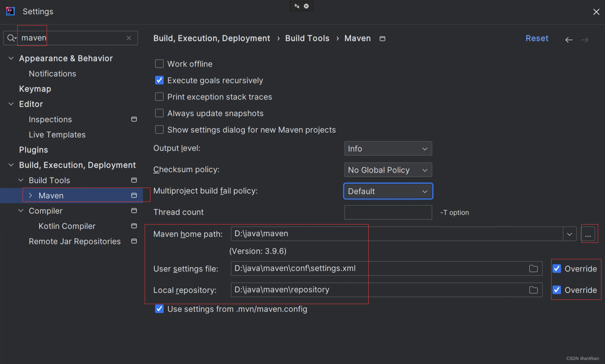605x364 pixels.
Task: Uncheck Override for Local repository
Action: tap(557, 290)
